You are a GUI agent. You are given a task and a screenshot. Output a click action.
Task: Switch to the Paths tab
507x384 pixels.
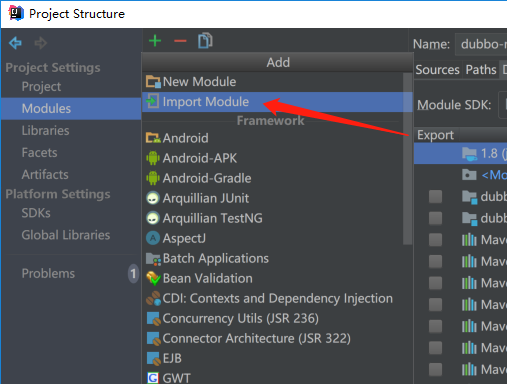point(481,70)
